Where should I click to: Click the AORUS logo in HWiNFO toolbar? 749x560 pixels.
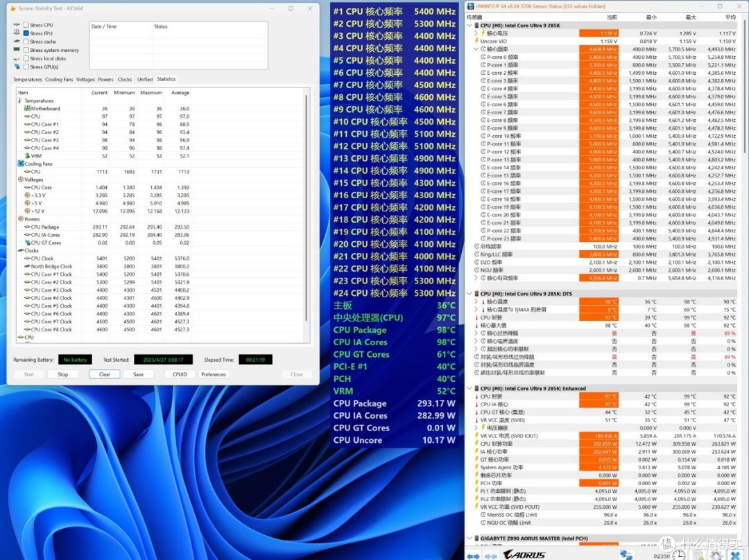524,554
